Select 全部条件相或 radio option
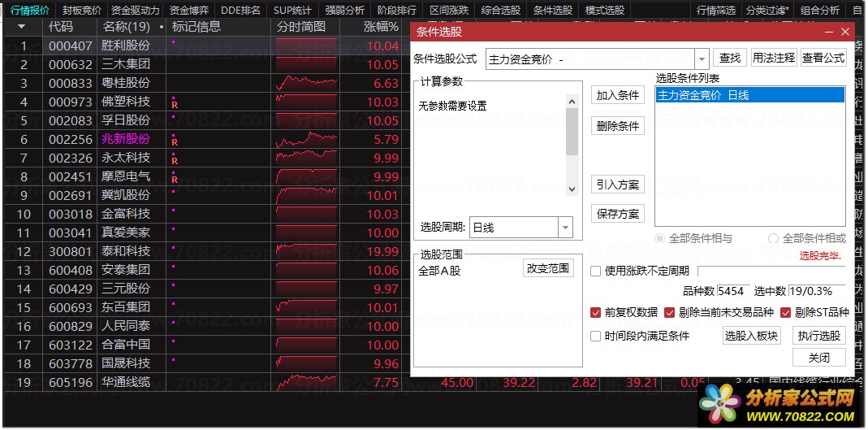The image size is (868, 430). tap(773, 238)
